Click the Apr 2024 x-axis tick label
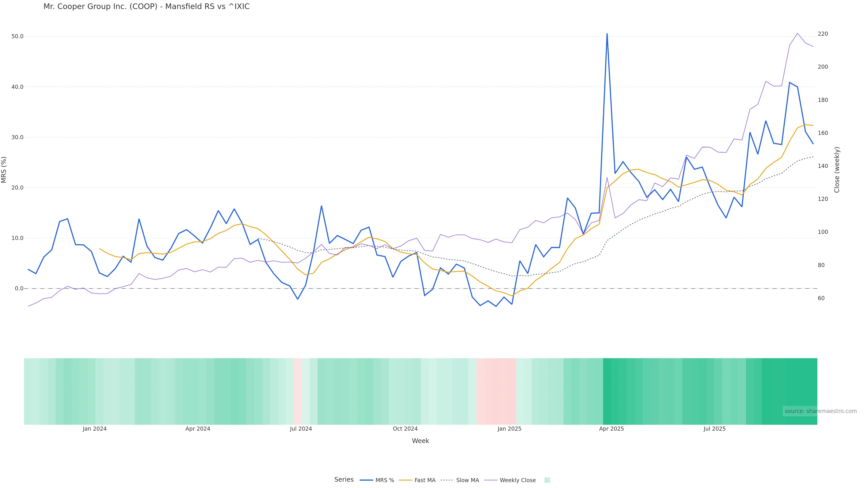 pos(198,429)
